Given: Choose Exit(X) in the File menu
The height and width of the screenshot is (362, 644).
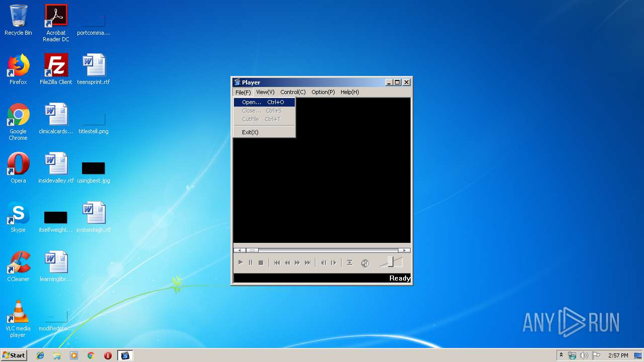Looking at the screenshot, I should pyautogui.click(x=264, y=132).
